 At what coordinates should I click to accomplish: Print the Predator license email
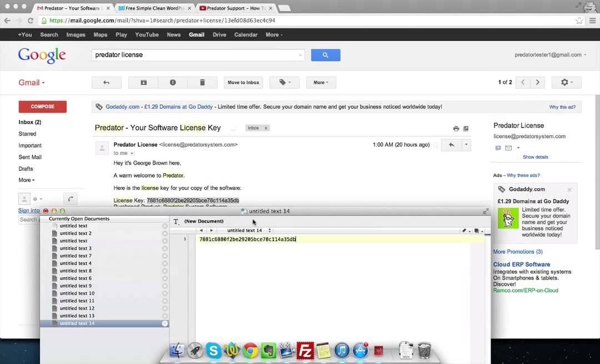click(456, 129)
